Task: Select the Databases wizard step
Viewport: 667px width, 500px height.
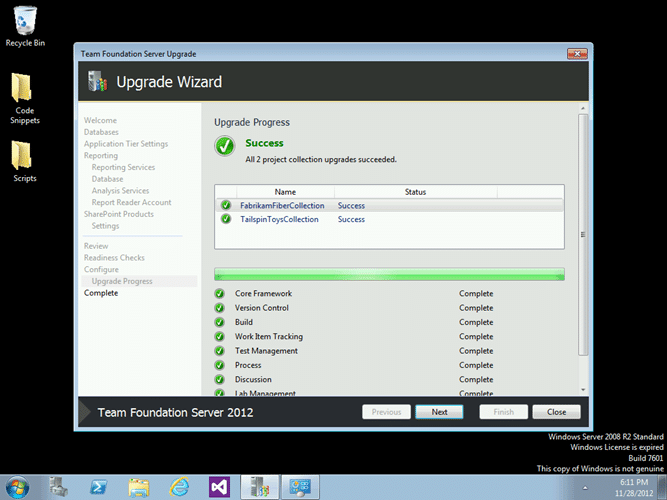Action: tap(101, 132)
